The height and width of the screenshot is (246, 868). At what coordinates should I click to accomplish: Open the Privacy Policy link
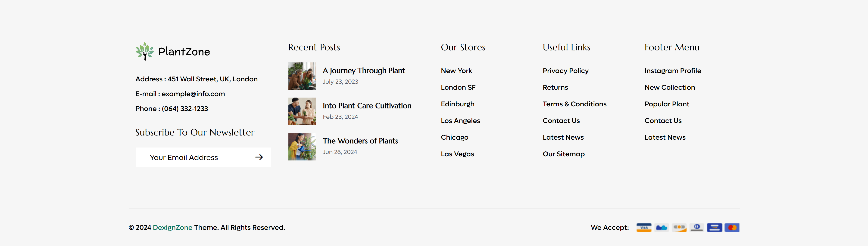click(565, 71)
